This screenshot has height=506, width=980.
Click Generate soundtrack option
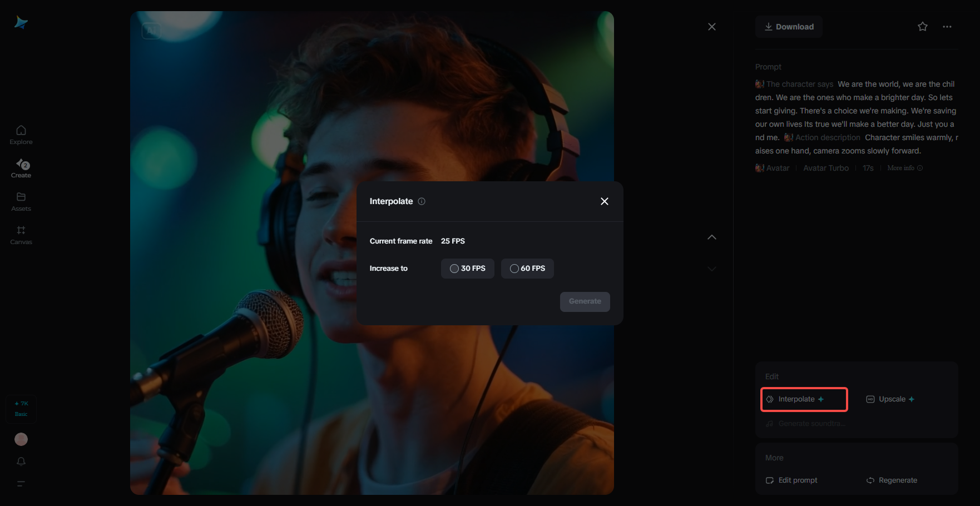coord(805,424)
